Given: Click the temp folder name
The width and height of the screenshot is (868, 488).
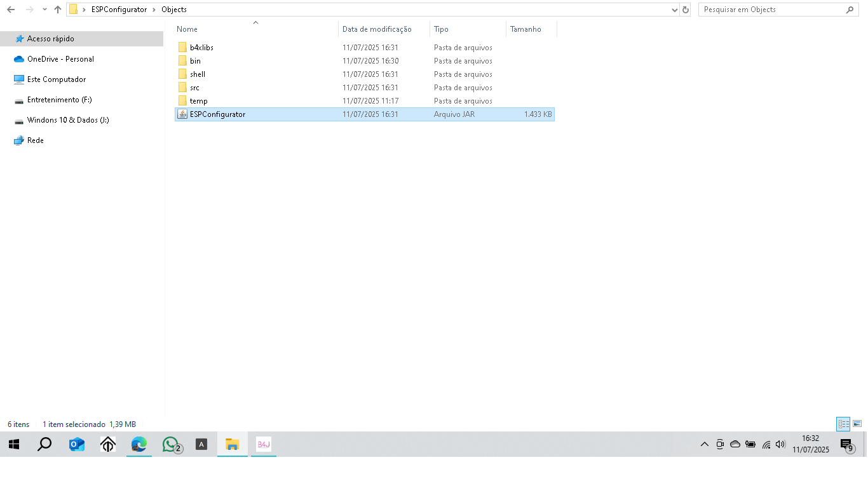Looking at the screenshot, I should click(x=199, y=101).
